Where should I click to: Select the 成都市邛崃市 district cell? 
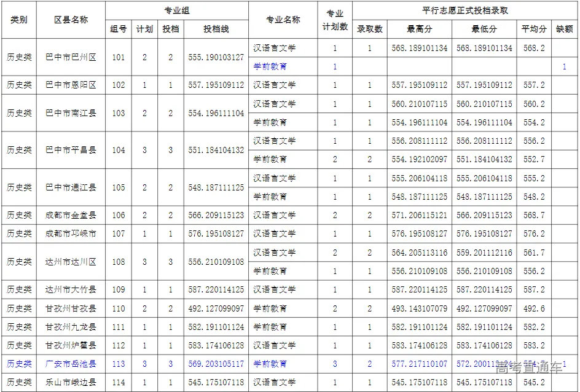coord(71,233)
